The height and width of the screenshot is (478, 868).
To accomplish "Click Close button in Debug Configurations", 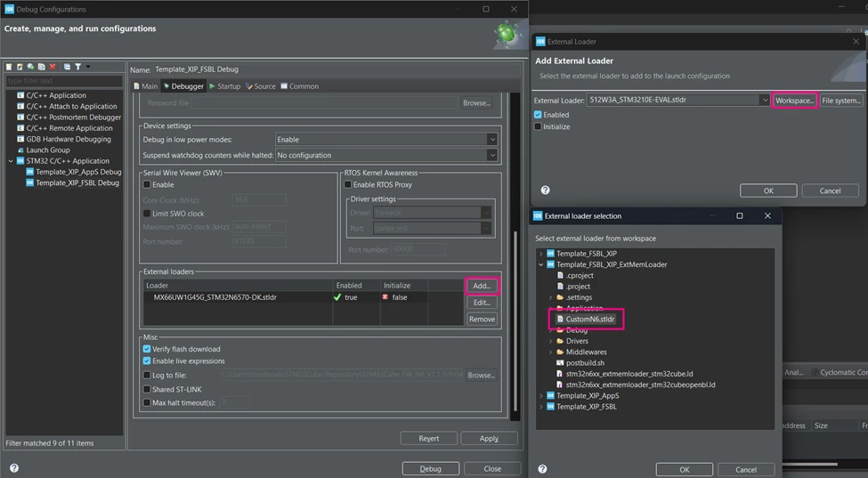I will 492,468.
